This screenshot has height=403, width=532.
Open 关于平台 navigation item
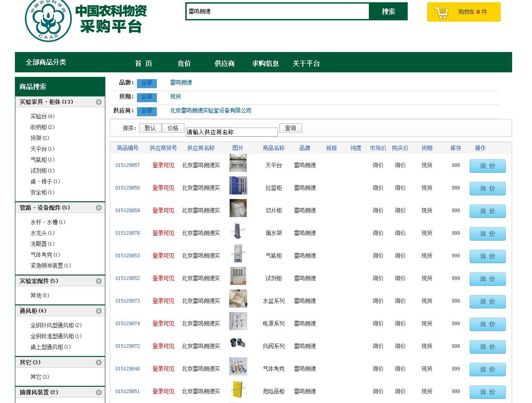pos(306,63)
